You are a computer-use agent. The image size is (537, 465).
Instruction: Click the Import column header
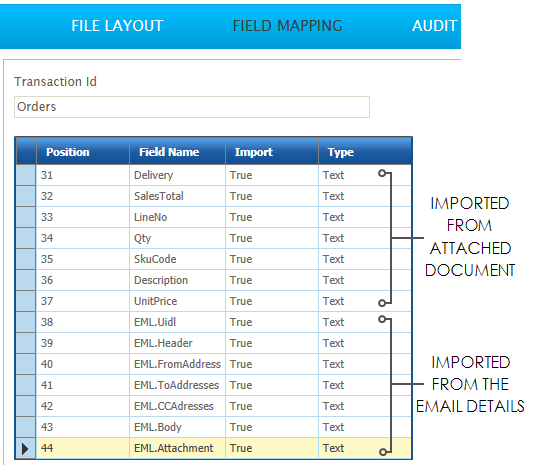click(x=272, y=152)
